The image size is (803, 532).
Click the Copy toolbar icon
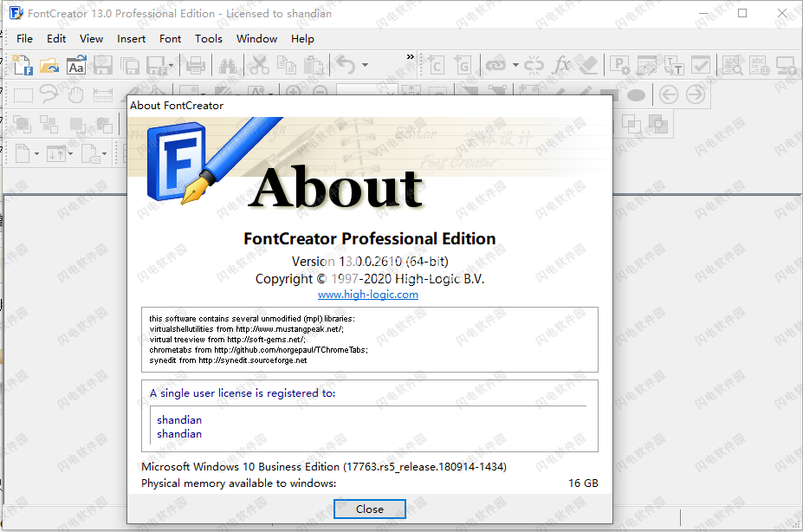(x=286, y=65)
